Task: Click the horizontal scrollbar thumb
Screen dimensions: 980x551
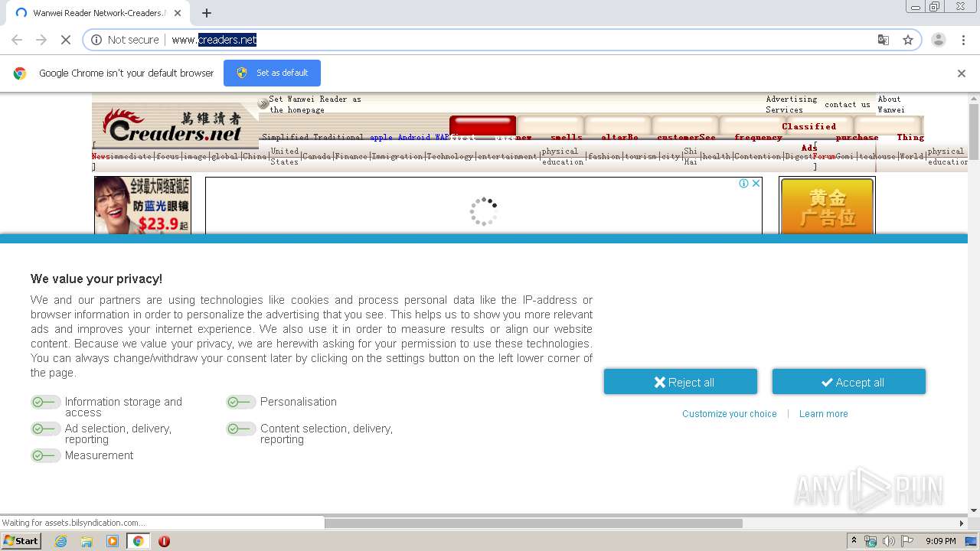Action: (533, 523)
